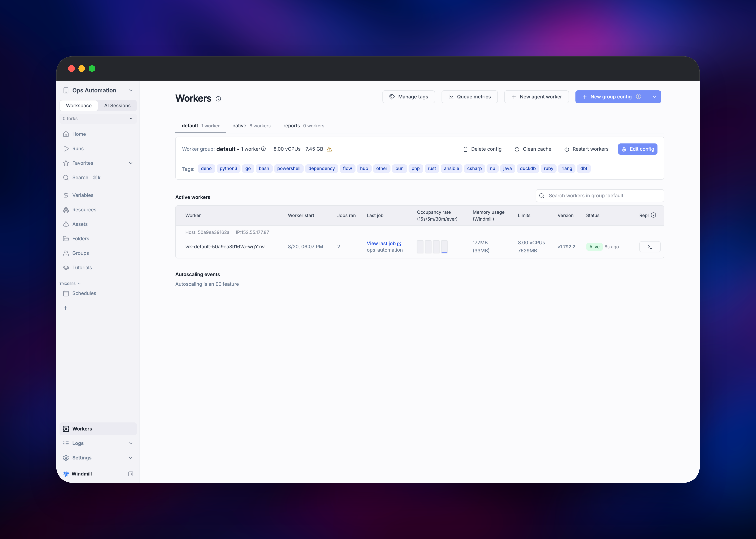Open Tutorials in the sidebar
Viewport: 756px width, 539px height.
[x=98, y=268]
